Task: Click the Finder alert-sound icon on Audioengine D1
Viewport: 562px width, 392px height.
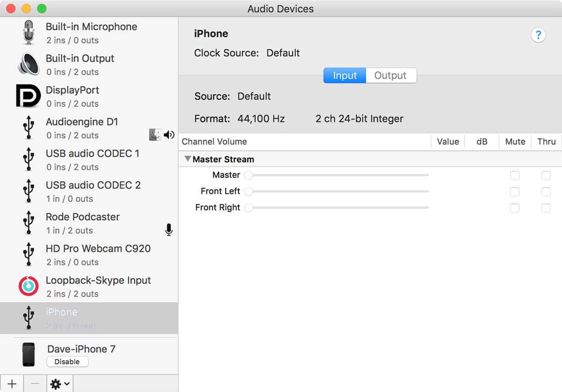Action: (x=155, y=135)
